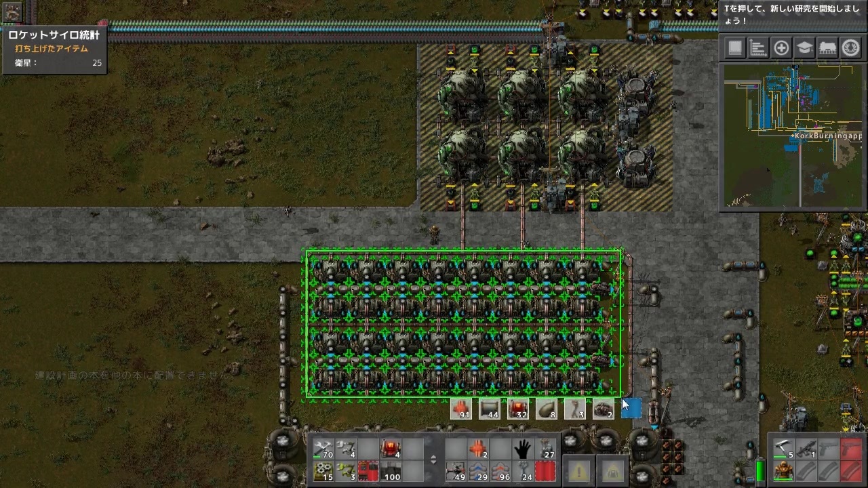Viewport: 868px width, 488px height.
Task: Select the red underground belt stack of 96
Action: [x=500, y=470]
